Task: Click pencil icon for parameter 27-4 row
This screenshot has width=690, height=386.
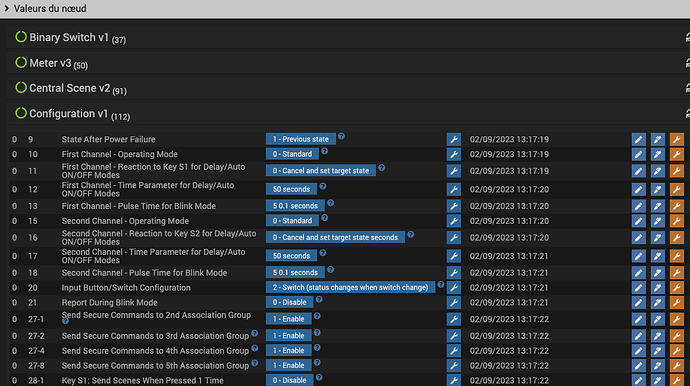Action: (639, 351)
